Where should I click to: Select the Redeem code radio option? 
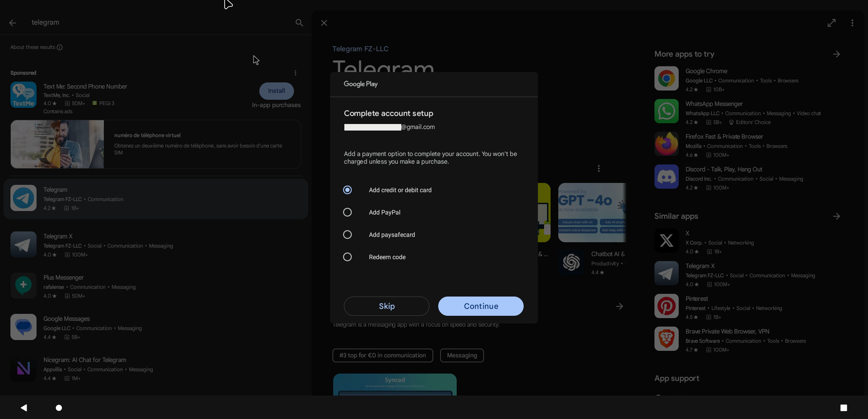click(x=347, y=257)
